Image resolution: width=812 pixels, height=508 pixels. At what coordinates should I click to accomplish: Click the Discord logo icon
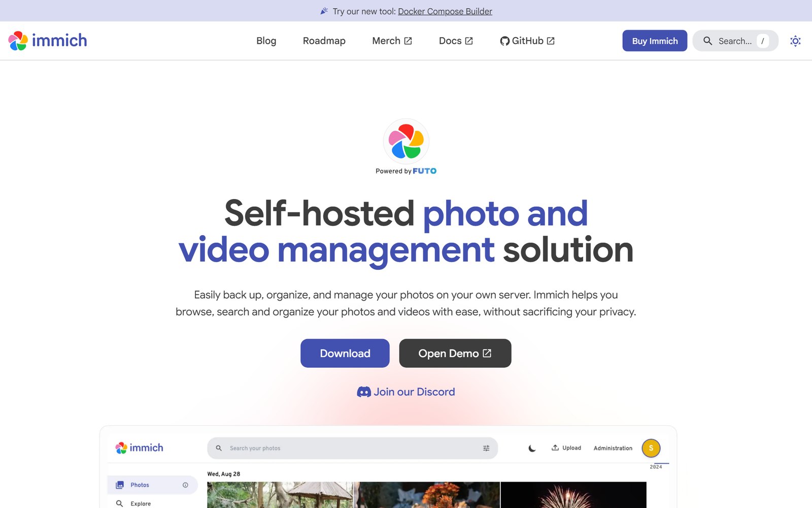364,392
